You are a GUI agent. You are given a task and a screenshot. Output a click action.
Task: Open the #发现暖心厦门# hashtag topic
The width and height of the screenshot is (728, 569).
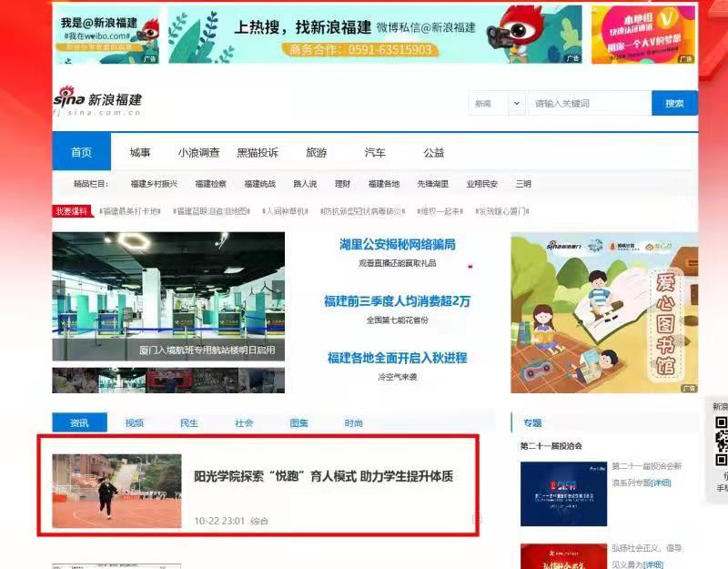point(502,211)
